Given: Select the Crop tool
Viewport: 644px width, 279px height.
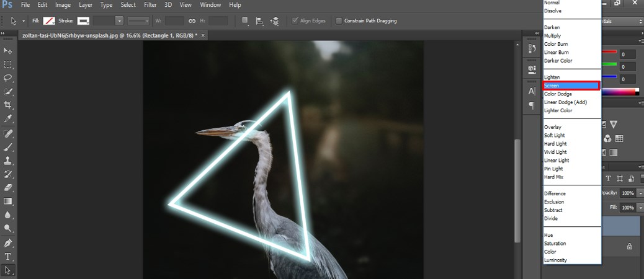Looking at the screenshot, I should click(7, 105).
